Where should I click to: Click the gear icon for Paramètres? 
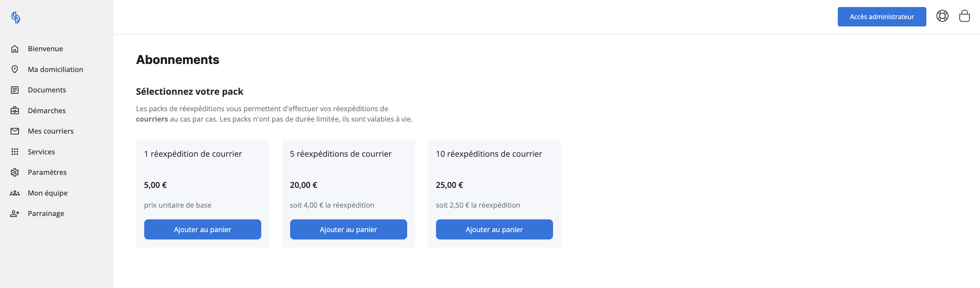pyautogui.click(x=15, y=172)
